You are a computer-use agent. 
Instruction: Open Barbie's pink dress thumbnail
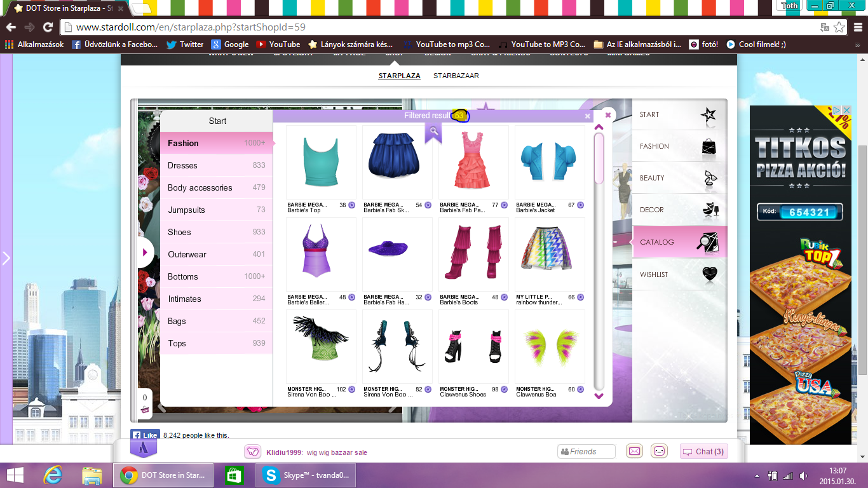point(473,163)
